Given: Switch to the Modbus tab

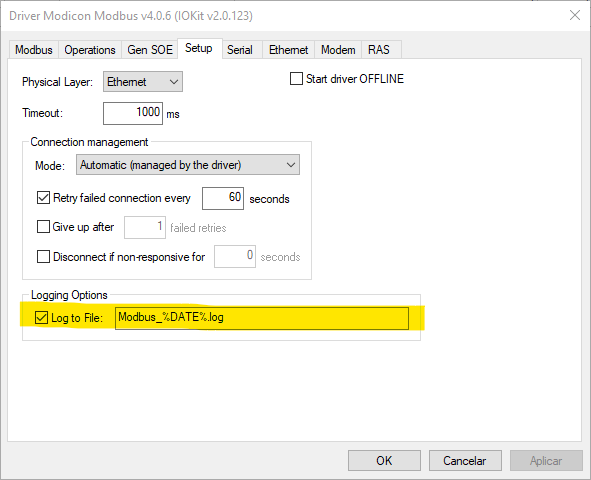Looking at the screenshot, I should (x=34, y=50).
